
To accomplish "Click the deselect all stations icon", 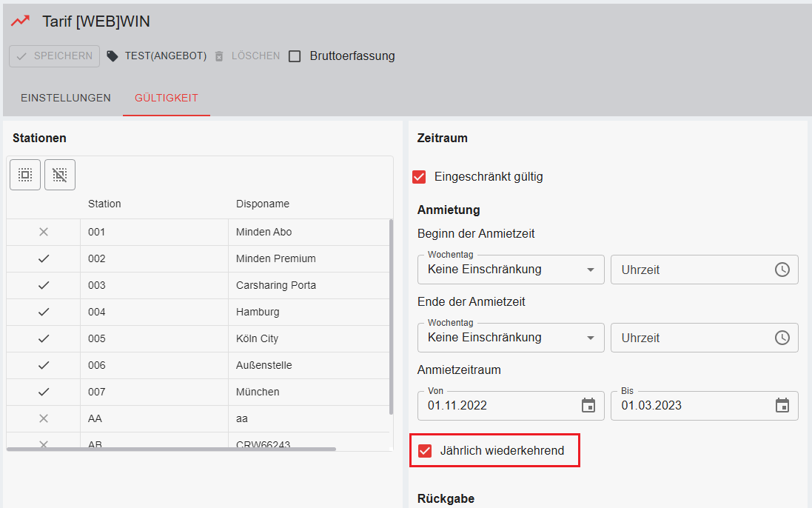I will [x=60, y=175].
